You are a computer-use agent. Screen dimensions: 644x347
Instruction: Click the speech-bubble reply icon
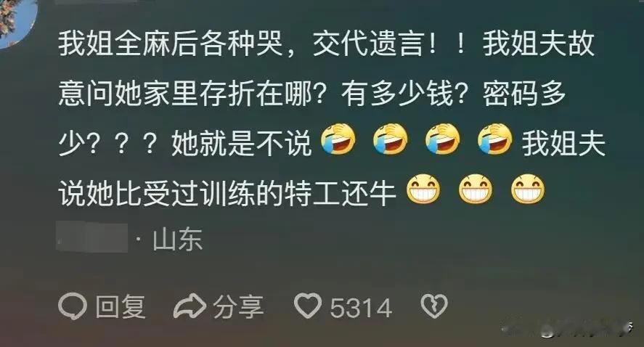point(73,306)
